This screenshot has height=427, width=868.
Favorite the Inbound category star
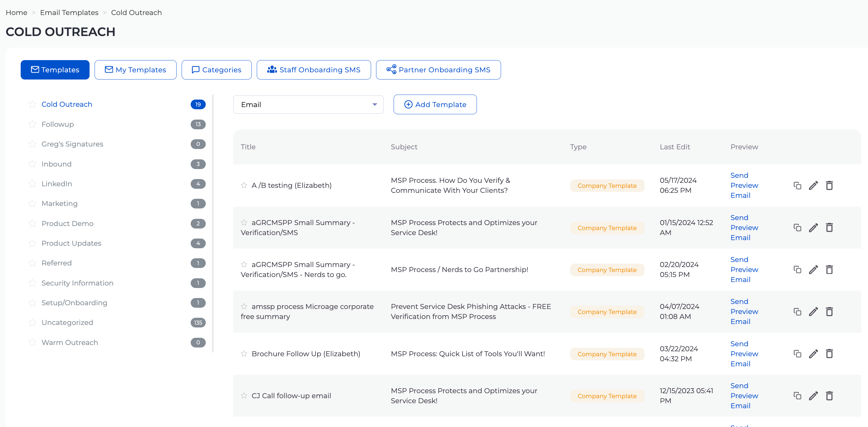tap(32, 164)
